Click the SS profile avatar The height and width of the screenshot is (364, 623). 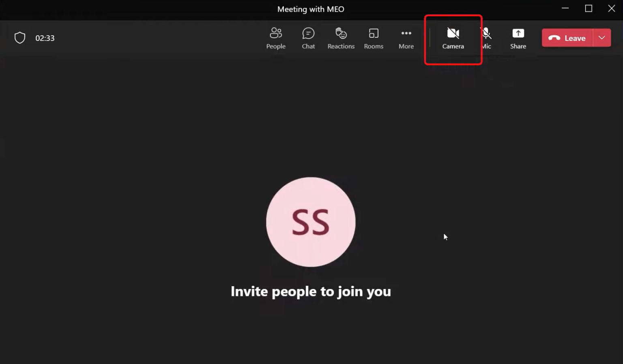click(x=311, y=223)
